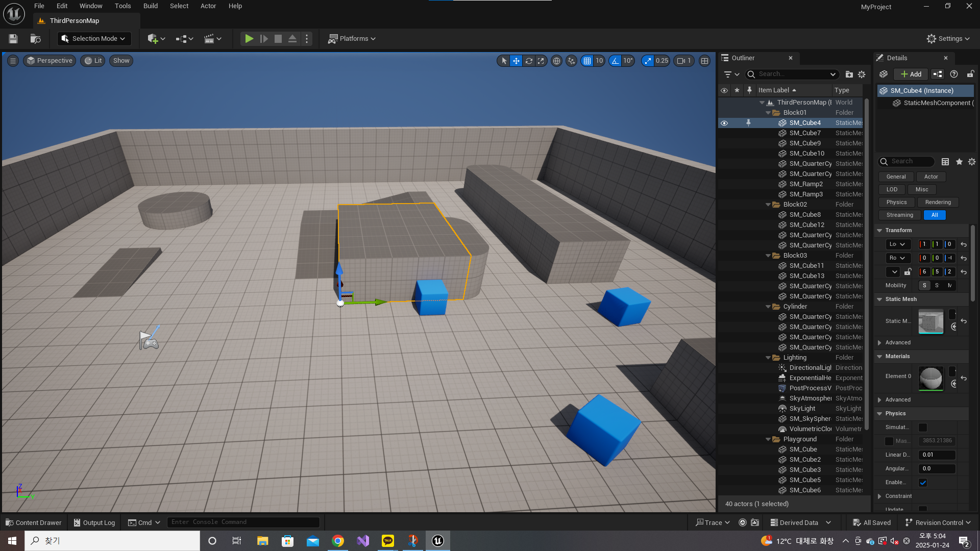Screen dimensions: 980x551
Task: Collapse the Transform section
Action: pos(879,231)
